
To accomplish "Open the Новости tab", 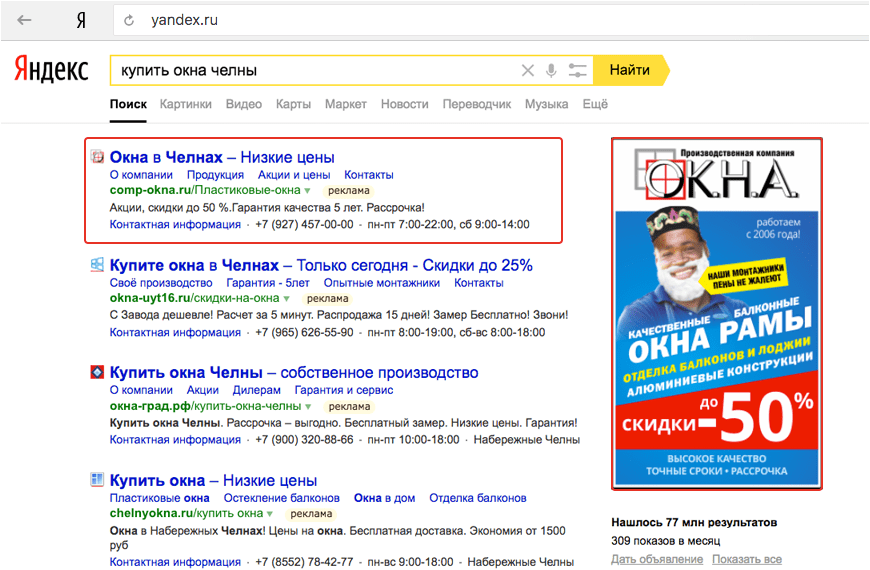I will pyautogui.click(x=404, y=104).
